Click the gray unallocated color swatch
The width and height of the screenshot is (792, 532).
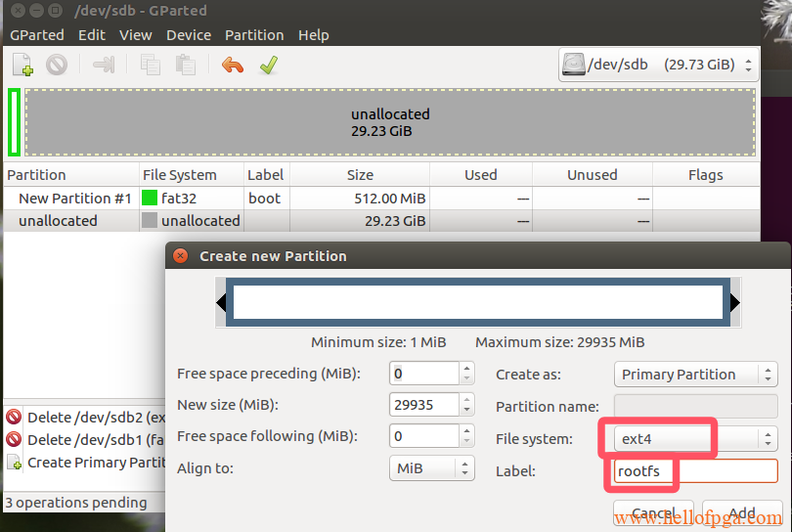point(150,220)
